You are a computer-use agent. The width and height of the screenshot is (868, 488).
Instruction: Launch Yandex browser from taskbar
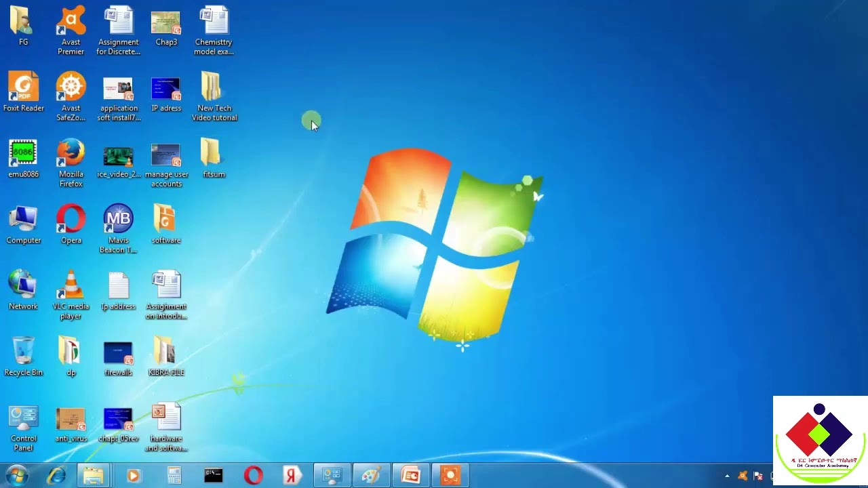pos(292,476)
